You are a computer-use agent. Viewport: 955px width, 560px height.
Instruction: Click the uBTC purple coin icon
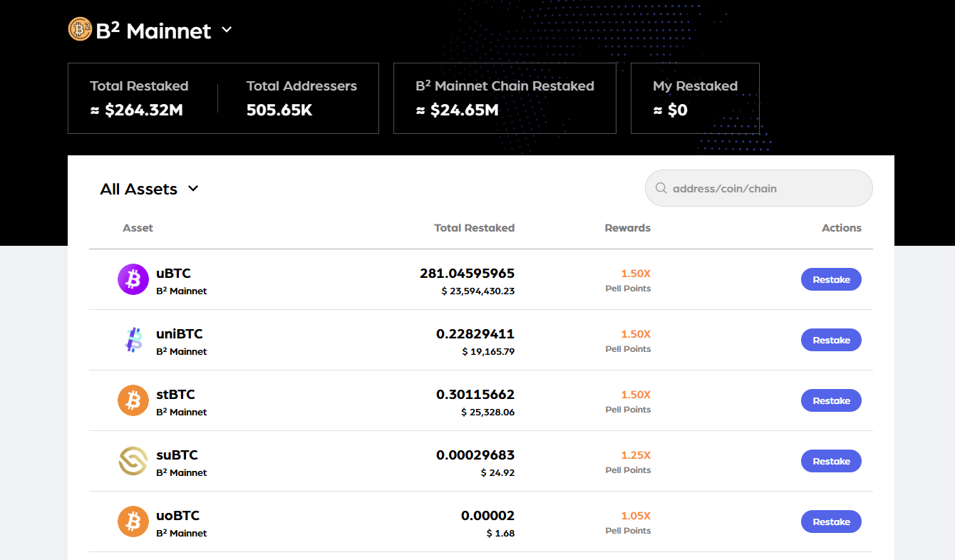(133, 279)
